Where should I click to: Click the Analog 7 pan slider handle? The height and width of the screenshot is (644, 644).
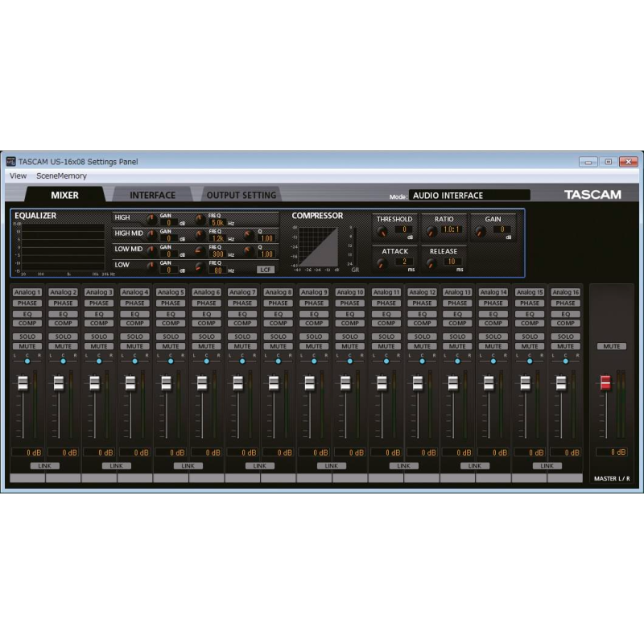tap(242, 361)
